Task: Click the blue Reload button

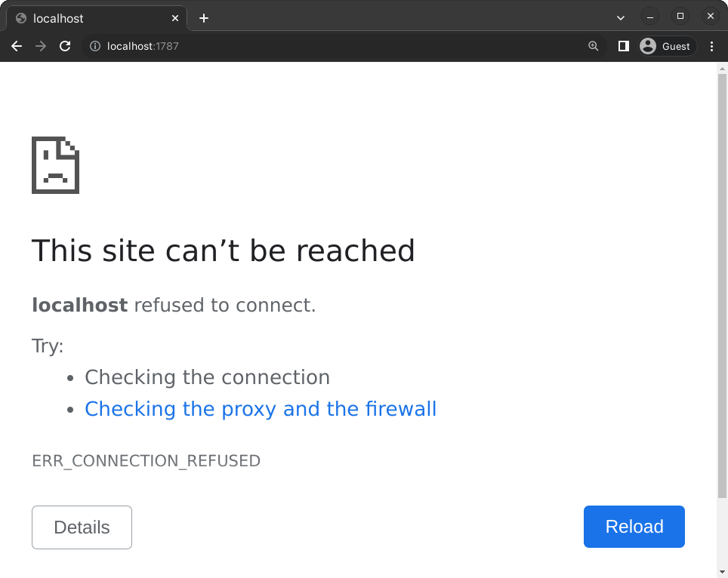Action: click(x=634, y=527)
